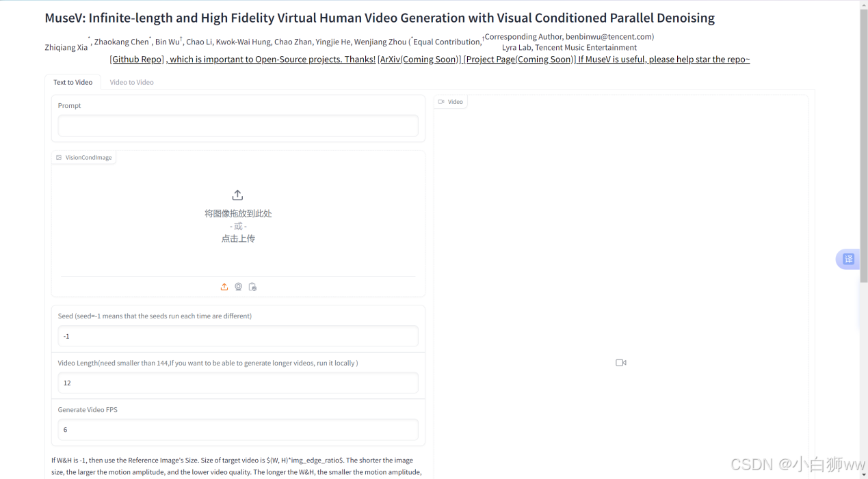Click the small image icon beside VisionCondImage
Image resolution: width=868 pixels, height=479 pixels.
point(59,158)
